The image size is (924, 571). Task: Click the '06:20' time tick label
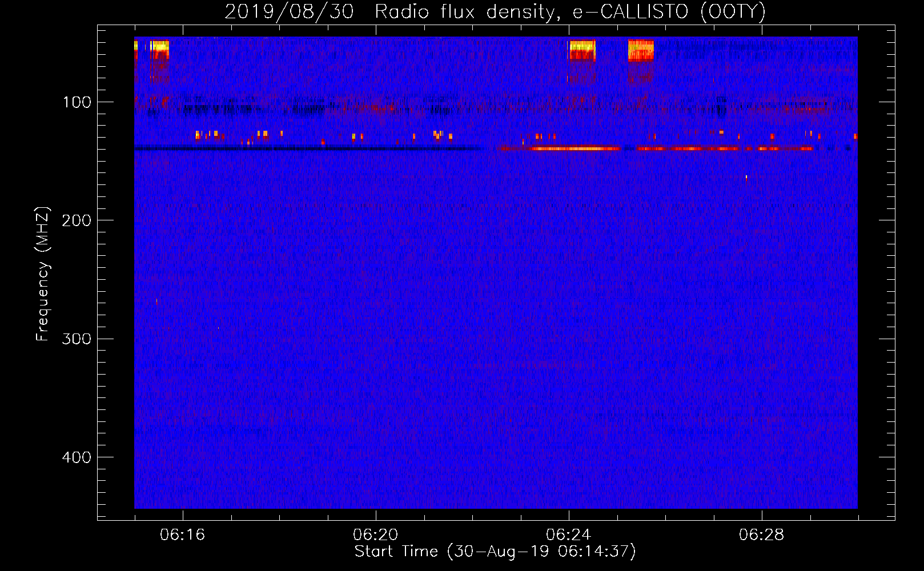375,535
